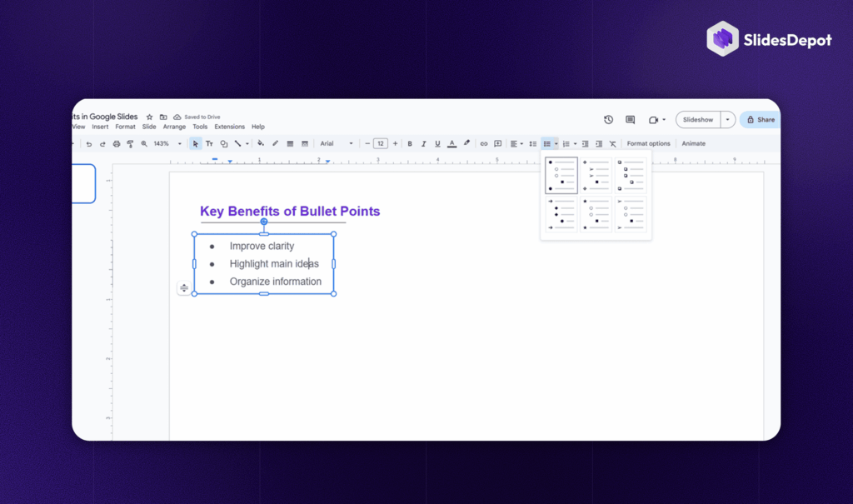Toggle bold formatting on selected text
Screen dimensions: 853x504
pos(410,143)
